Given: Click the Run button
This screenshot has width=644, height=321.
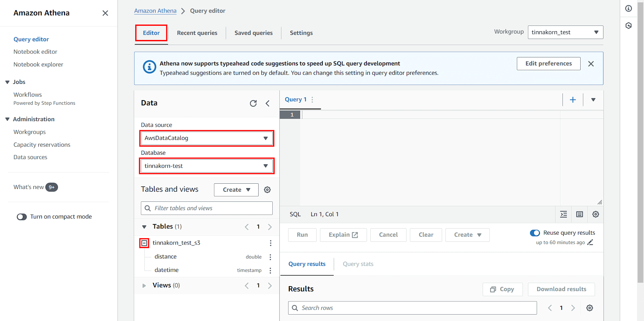Looking at the screenshot, I should coord(302,235).
